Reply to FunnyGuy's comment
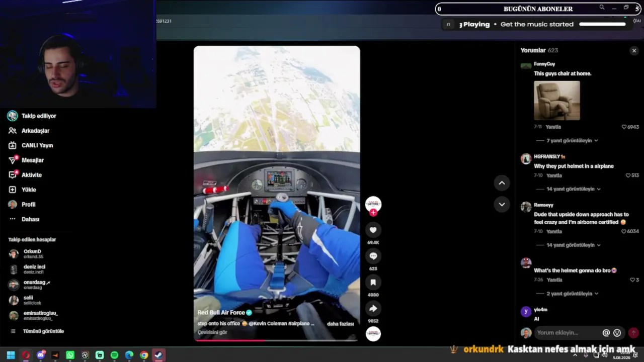 (x=553, y=127)
